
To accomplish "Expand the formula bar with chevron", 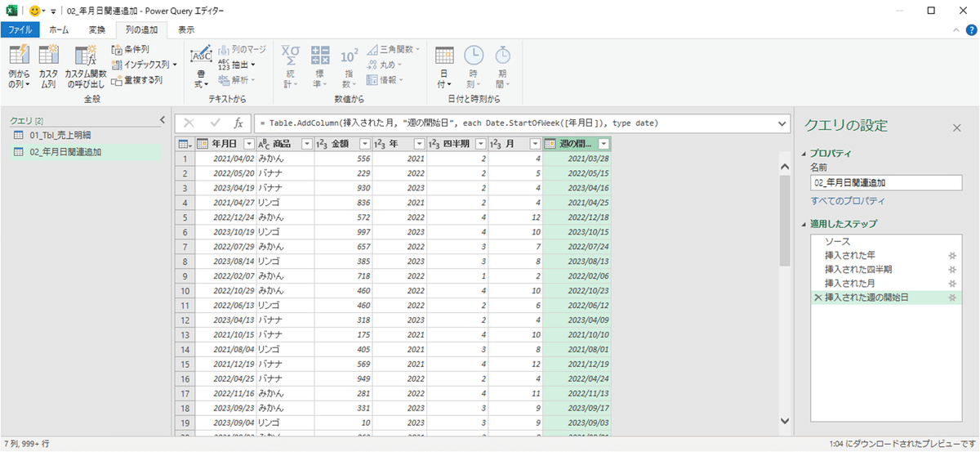I will (782, 123).
